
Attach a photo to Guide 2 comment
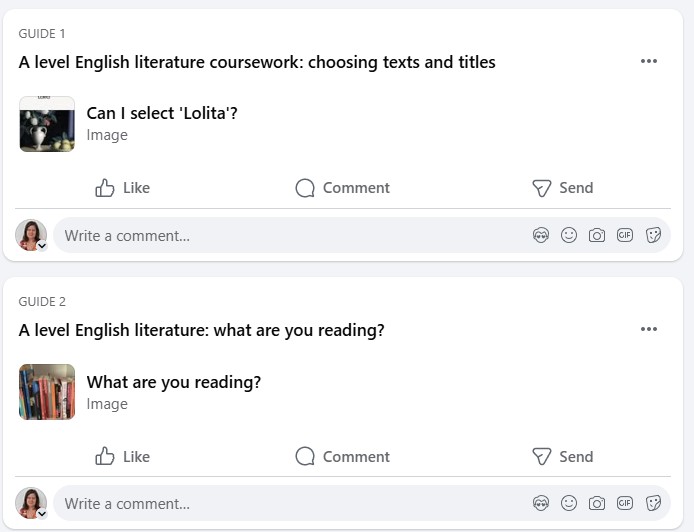pos(597,503)
